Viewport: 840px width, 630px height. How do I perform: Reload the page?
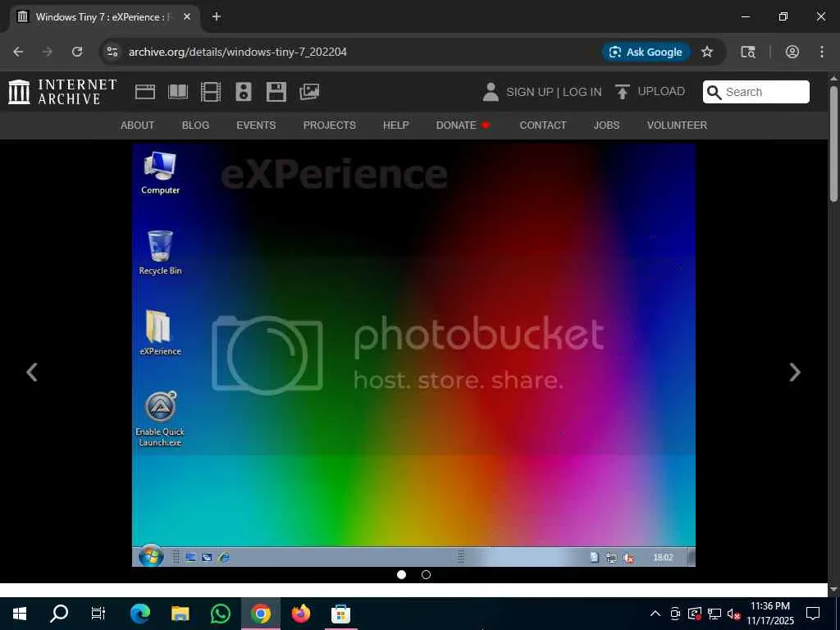pyautogui.click(x=77, y=52)
